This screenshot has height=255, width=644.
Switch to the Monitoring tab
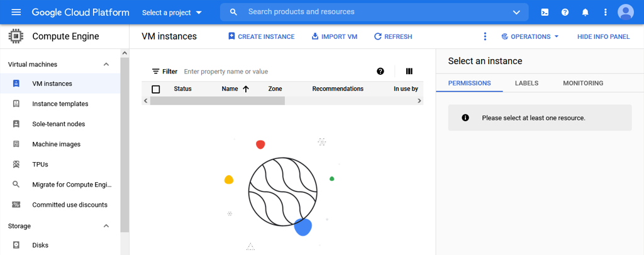(583, 83)
